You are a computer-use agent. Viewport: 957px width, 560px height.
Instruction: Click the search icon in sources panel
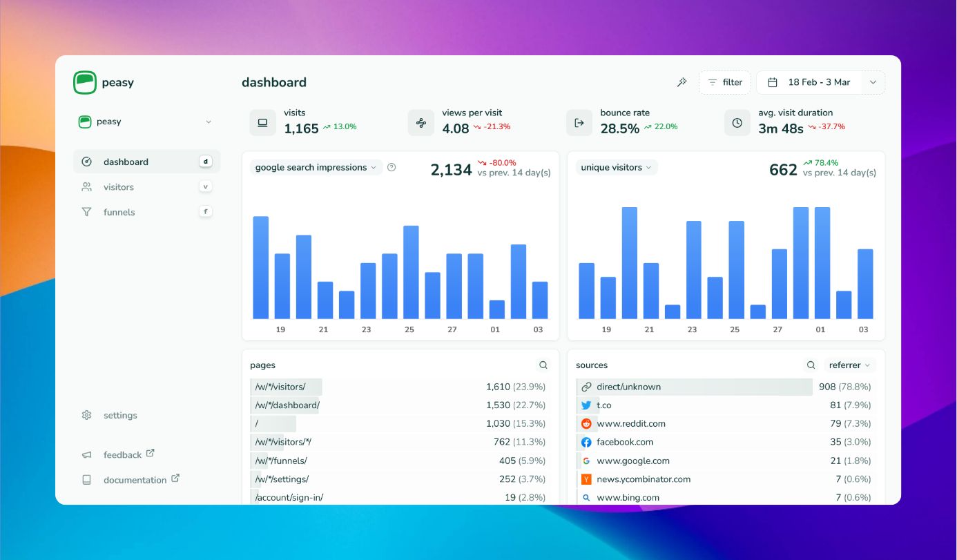click(811, 365)
